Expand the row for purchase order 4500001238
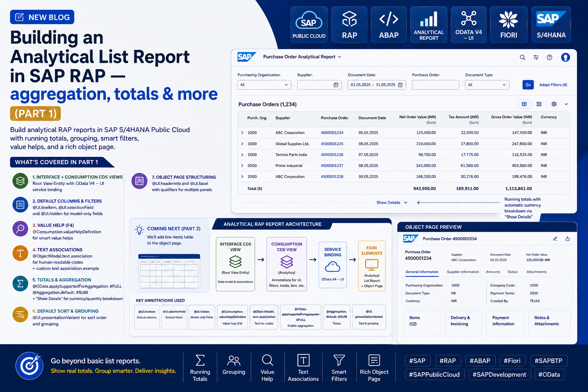 pos(242,176)
